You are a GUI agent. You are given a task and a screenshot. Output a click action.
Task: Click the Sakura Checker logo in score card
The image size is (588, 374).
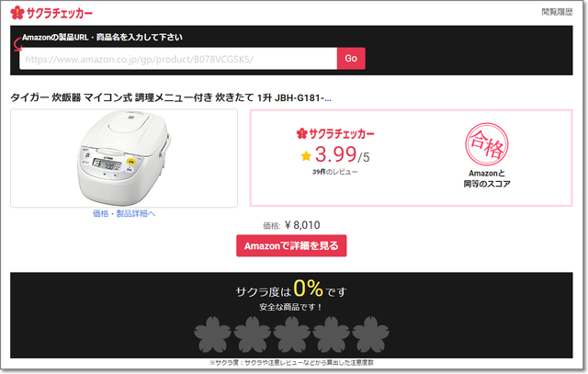[335, 133]
